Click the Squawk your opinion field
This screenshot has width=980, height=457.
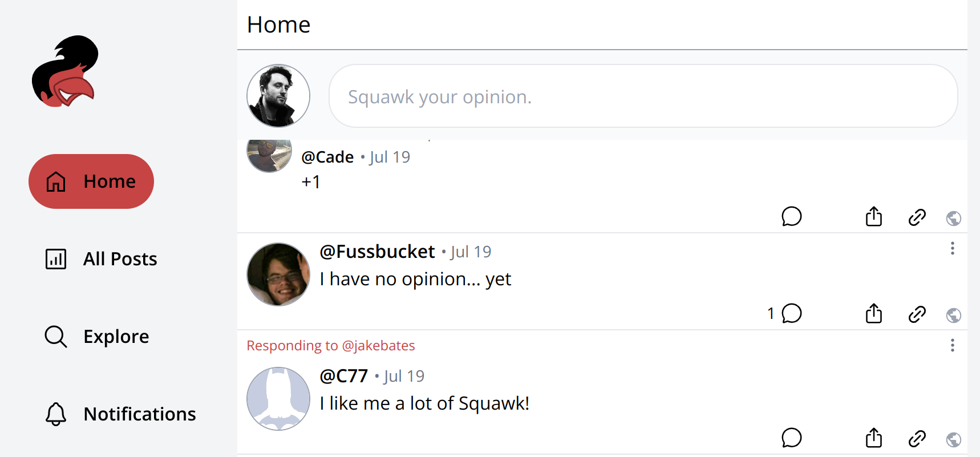click(643, 96)
